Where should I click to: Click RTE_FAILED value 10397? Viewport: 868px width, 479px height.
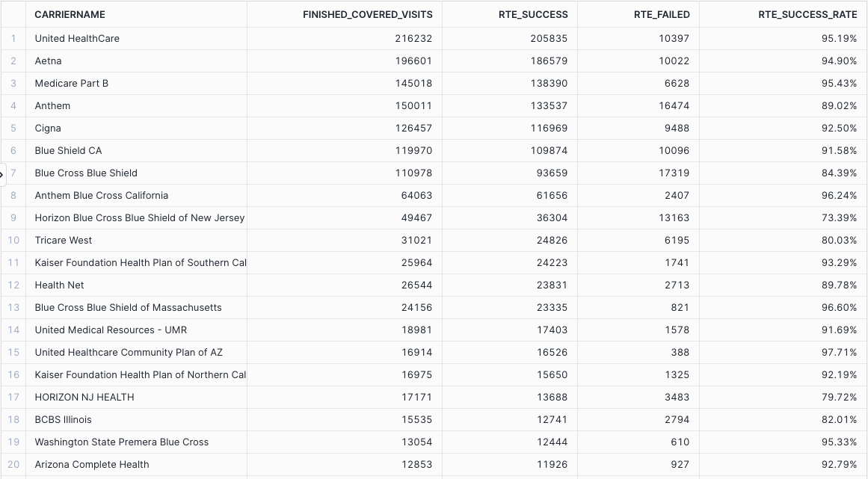pos(674,39)
